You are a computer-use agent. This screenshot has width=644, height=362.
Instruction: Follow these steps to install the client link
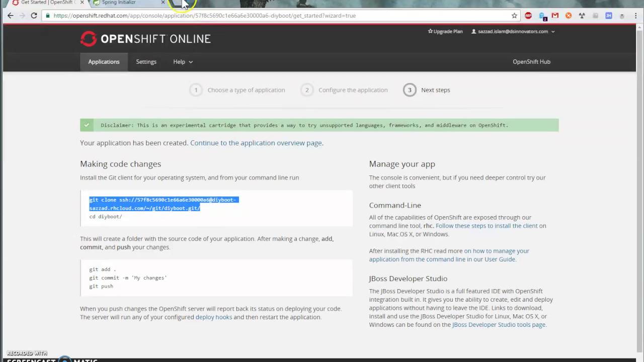coord(487,226)
